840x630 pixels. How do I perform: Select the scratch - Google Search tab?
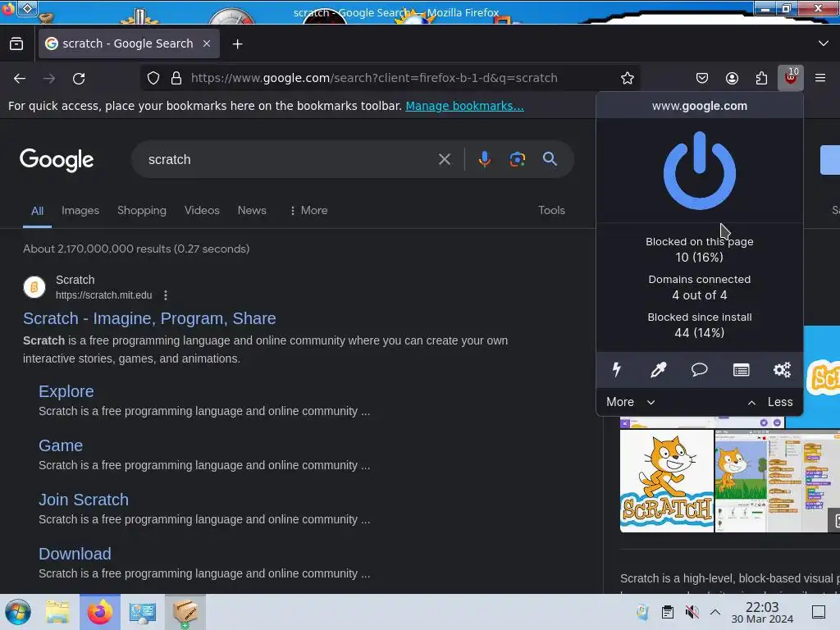129,43
